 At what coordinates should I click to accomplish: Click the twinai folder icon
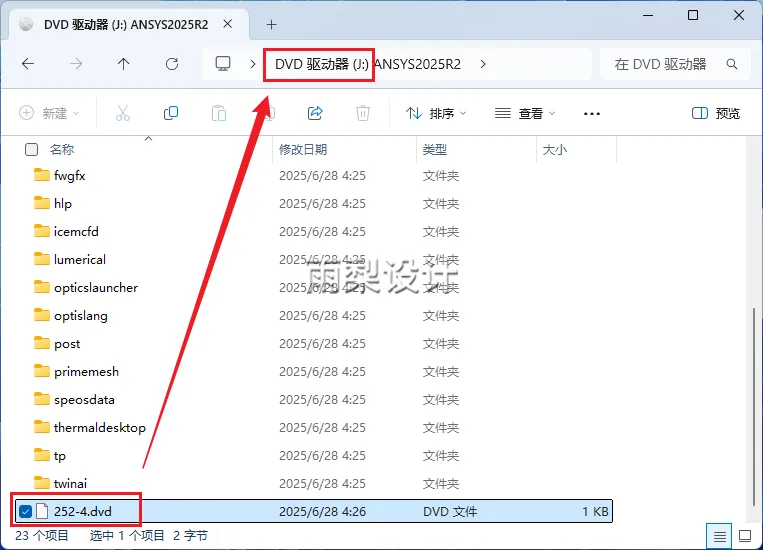(x=42, y=483)
